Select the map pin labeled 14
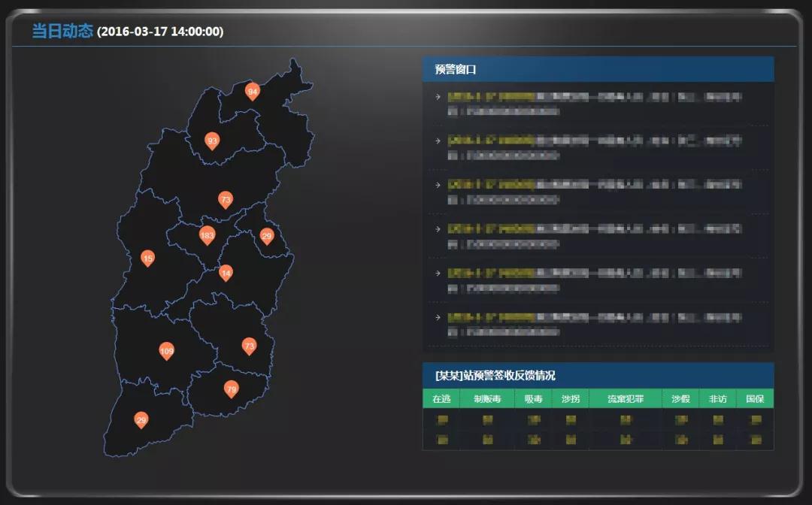The image size is (812, 505). [x=226, y=273]
